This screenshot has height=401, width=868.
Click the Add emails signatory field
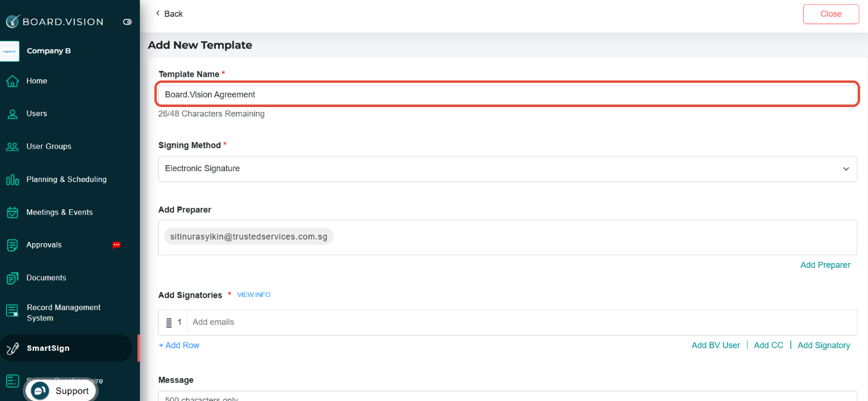click(x=522, y=322)
